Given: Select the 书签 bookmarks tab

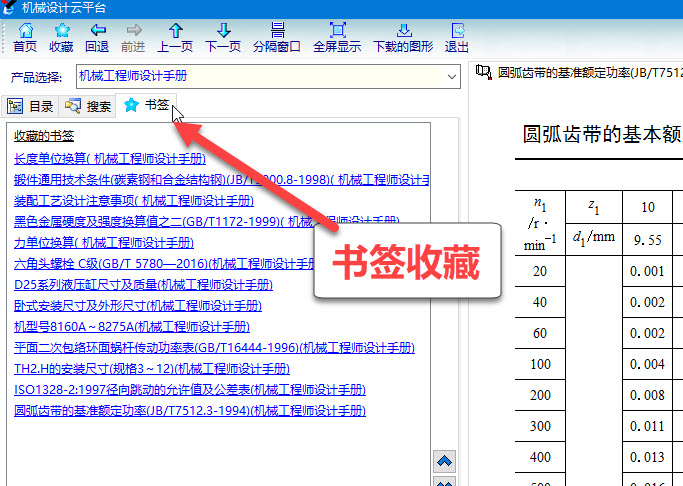Looking at the screenshot, I should point(146,105).
